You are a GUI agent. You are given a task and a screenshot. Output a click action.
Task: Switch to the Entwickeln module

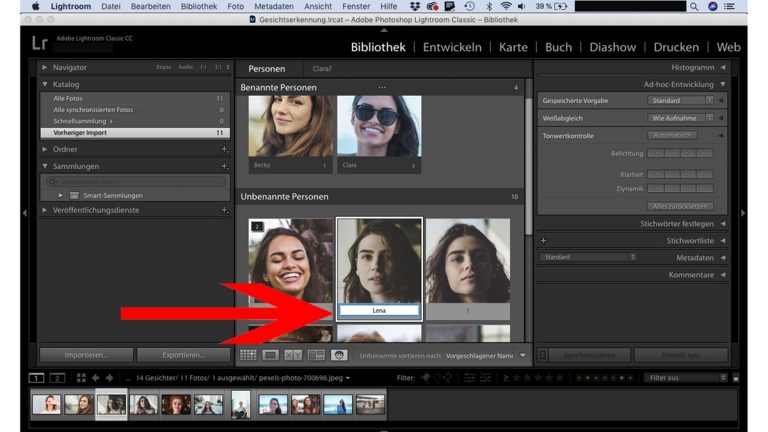452,47
